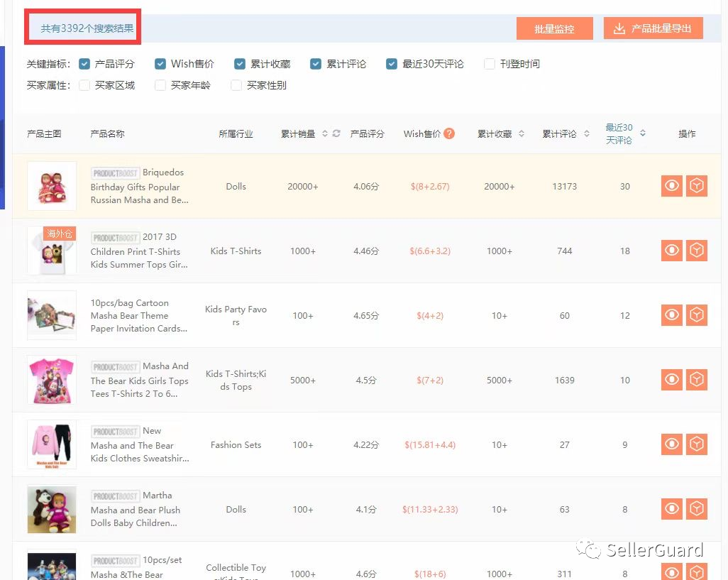The image size is (728, 580).
Task: Click the 批量监控 button
Action: click(554, 29)
